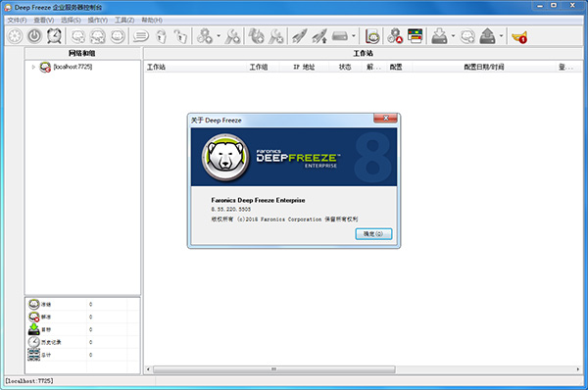Open the 选择(S) menu

tap(71, 20)
